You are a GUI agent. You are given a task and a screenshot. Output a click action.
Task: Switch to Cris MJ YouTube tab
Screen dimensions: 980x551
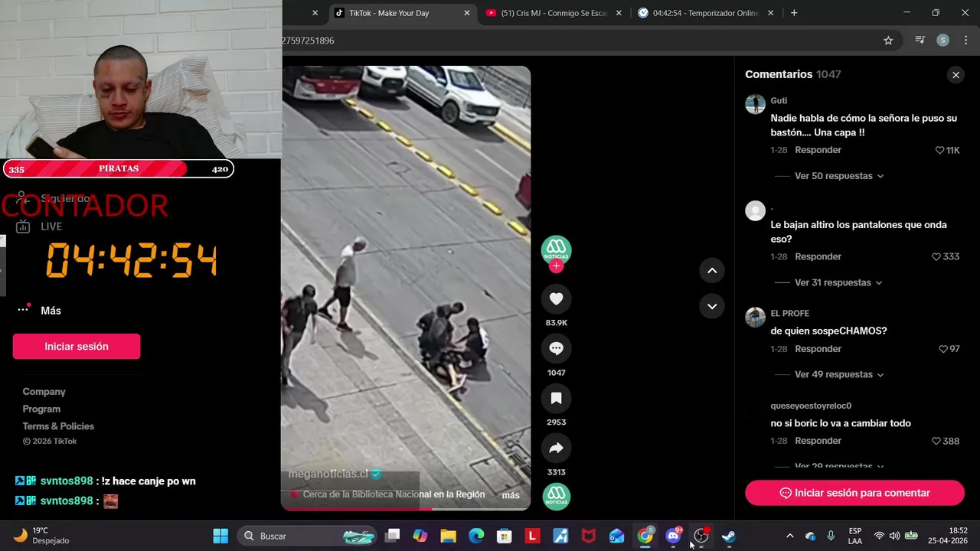554,13
